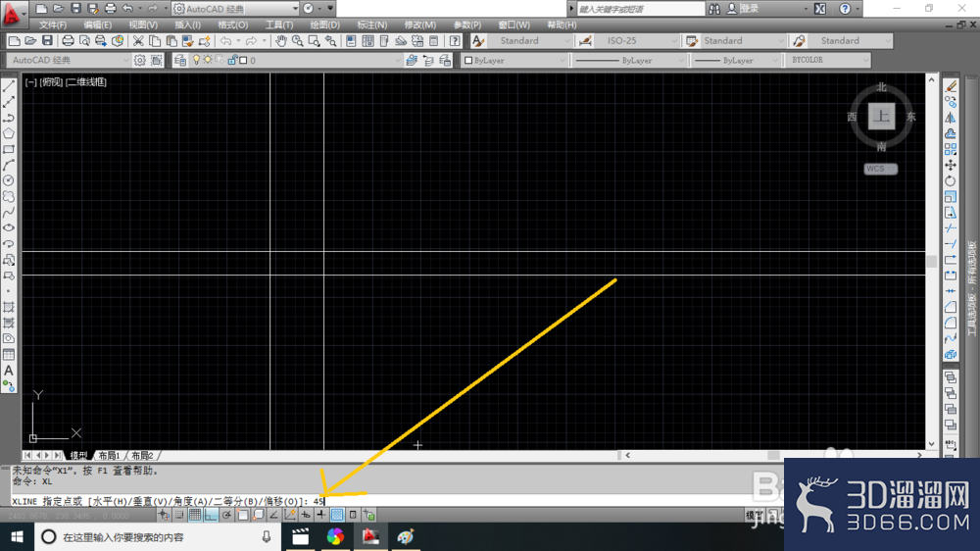The width and height of the screenshot is (980, 551).
Task: Select the Multiline Text tool
Action: point(9,371)
